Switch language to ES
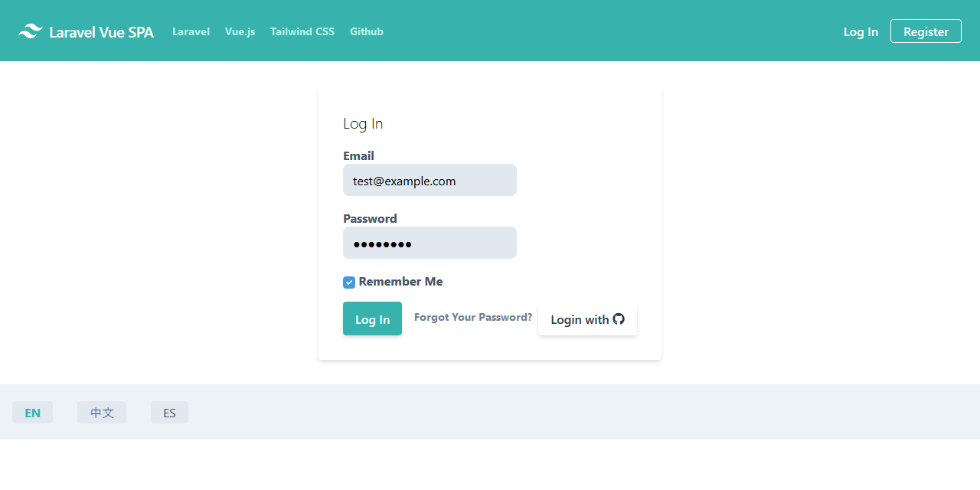980x490 pixels. tap(169, 412)
